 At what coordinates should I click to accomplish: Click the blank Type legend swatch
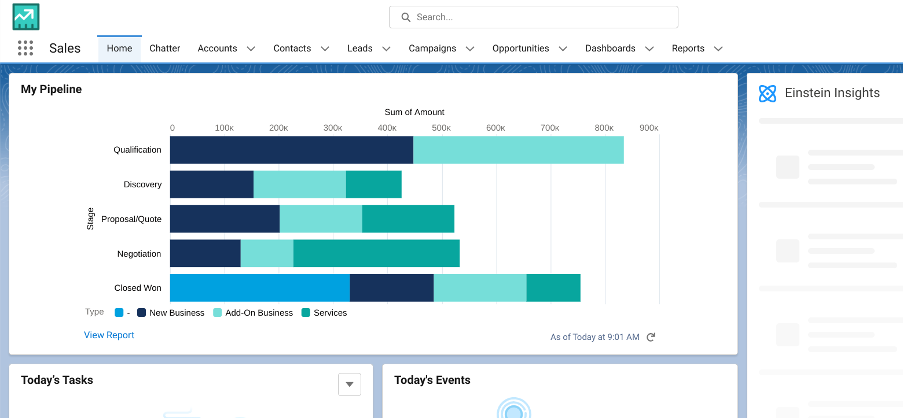119,312
